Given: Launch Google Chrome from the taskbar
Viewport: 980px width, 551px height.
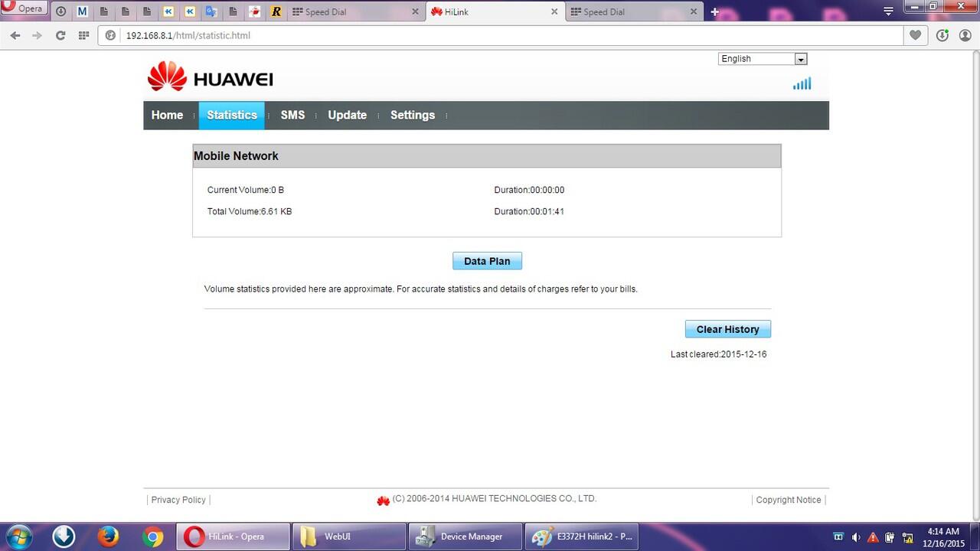Looking at the screenshot, I should 153,536.
